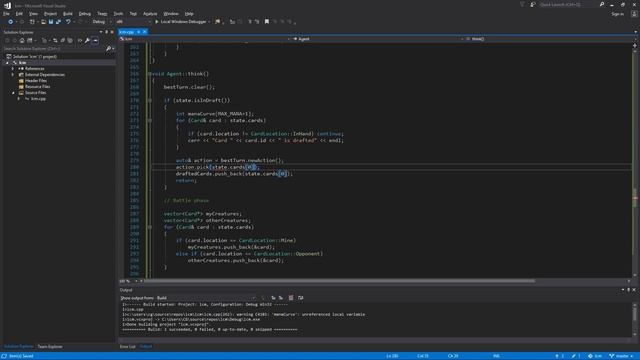The height and width of the screenshot is (360, 640).
Task: Click the Show All Files icon in Solution Explorer
Action: (70, 40)
